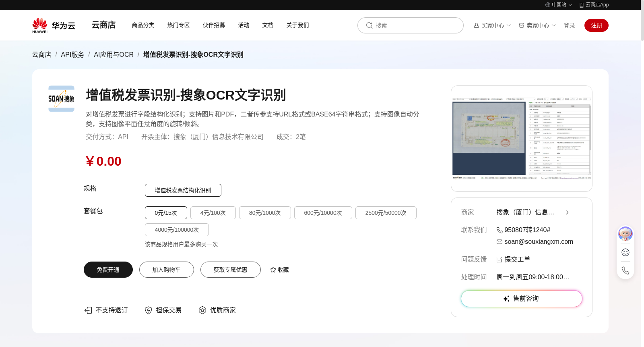Click the 不支持退订 return icon
The height and width of the screenshot is (347, 644).
(x=88, y=310)
